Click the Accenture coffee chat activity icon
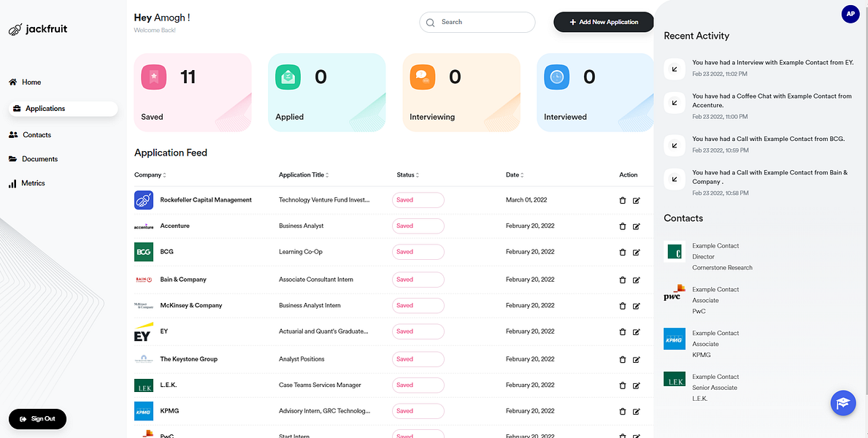The width and height of the screenshot is (868, 438). [x=675, y=102]
